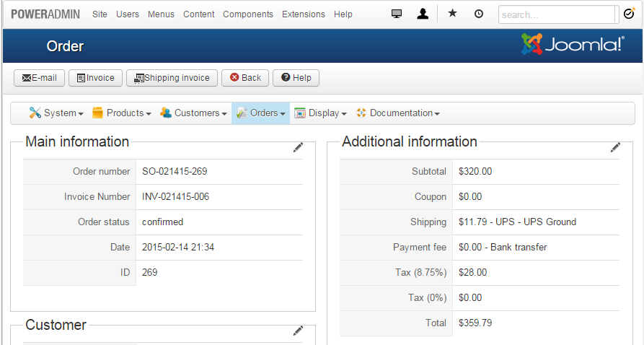Expand the Customers dropdown

click(193, 113)
